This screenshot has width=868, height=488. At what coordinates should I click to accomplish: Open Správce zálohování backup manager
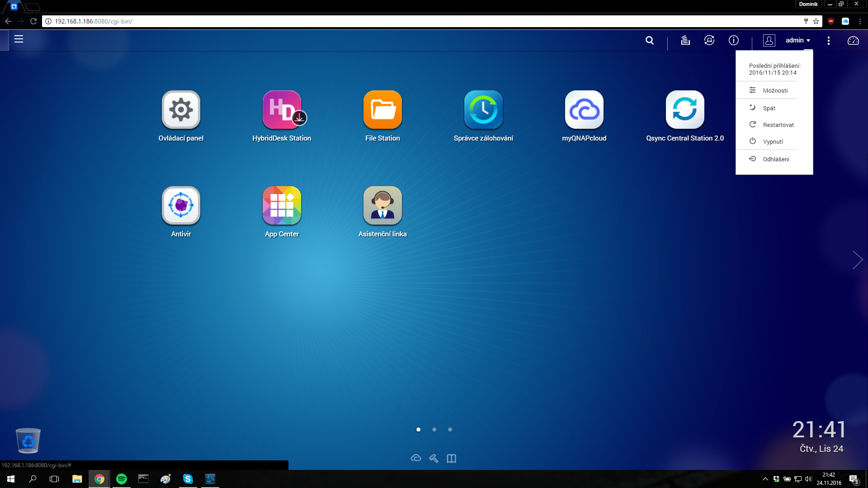coord(483,110)
